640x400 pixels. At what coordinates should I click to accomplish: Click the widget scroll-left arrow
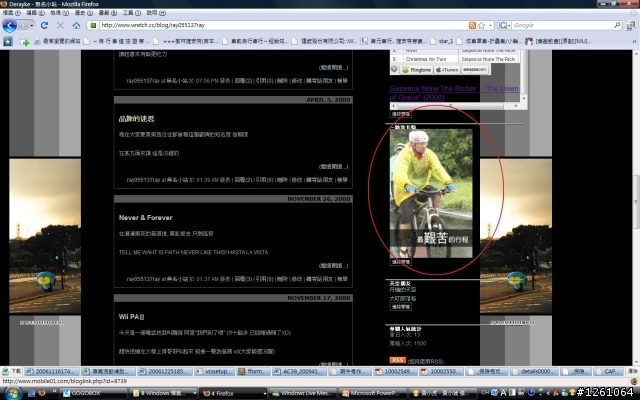[394, 106]
